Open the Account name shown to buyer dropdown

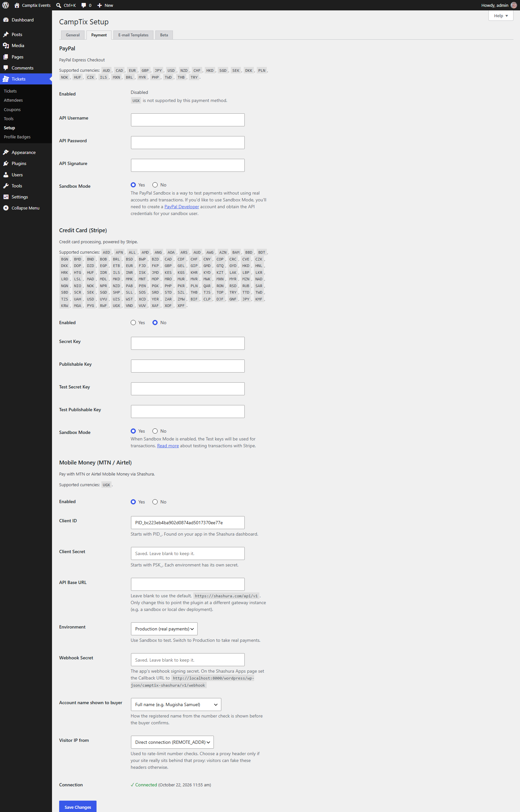click(176, 704)
